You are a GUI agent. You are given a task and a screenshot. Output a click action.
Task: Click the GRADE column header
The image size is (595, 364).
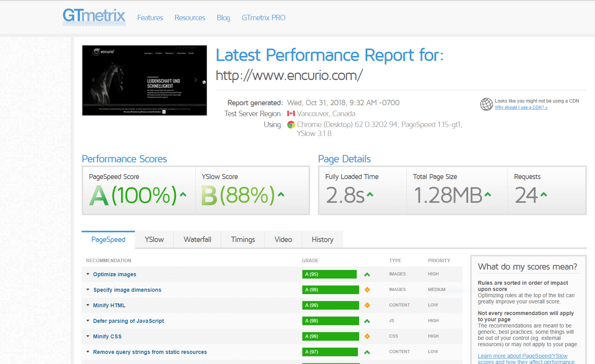310,261
